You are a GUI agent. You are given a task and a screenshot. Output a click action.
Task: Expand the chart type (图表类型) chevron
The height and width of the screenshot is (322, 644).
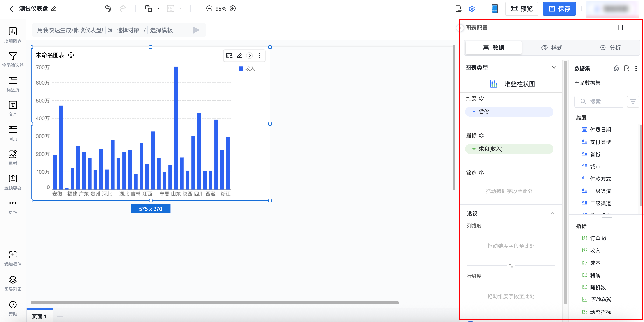pyautogui.click(x=554, y=67)
